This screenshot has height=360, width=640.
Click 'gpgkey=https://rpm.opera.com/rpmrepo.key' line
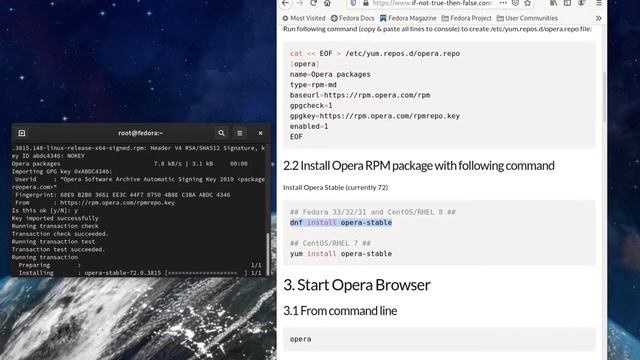[375, 116]
